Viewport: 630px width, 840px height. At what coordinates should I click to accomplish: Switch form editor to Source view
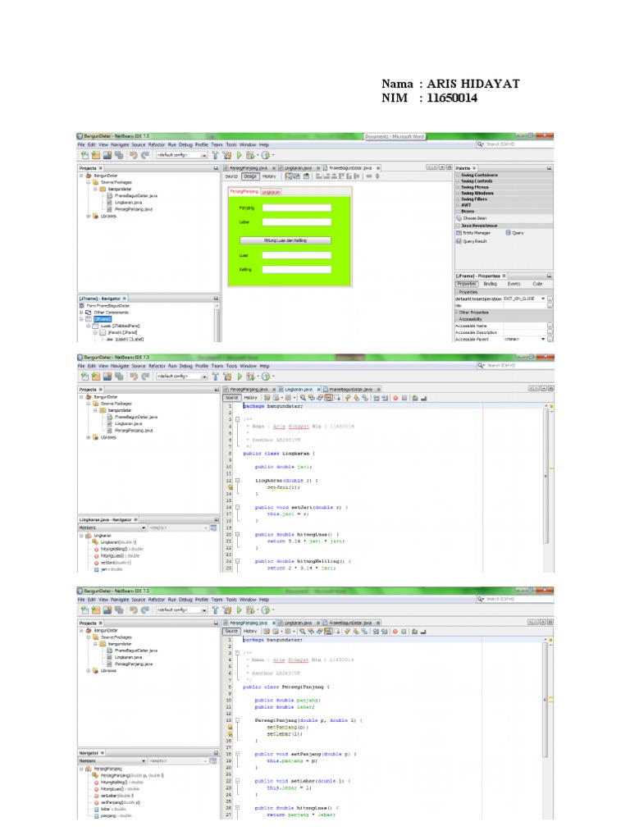point(232,176)
